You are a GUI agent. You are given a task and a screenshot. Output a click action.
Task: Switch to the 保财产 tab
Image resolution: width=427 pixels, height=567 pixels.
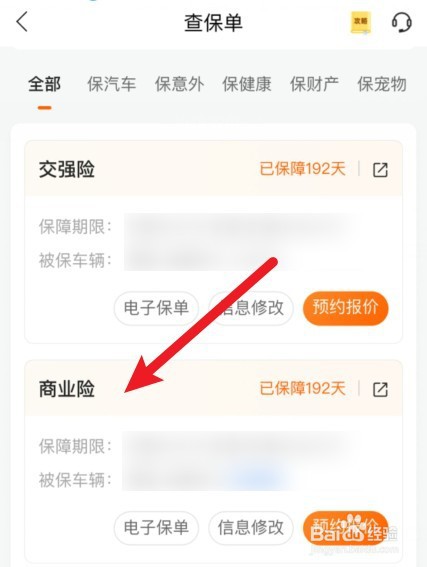[x=314, y=84]
